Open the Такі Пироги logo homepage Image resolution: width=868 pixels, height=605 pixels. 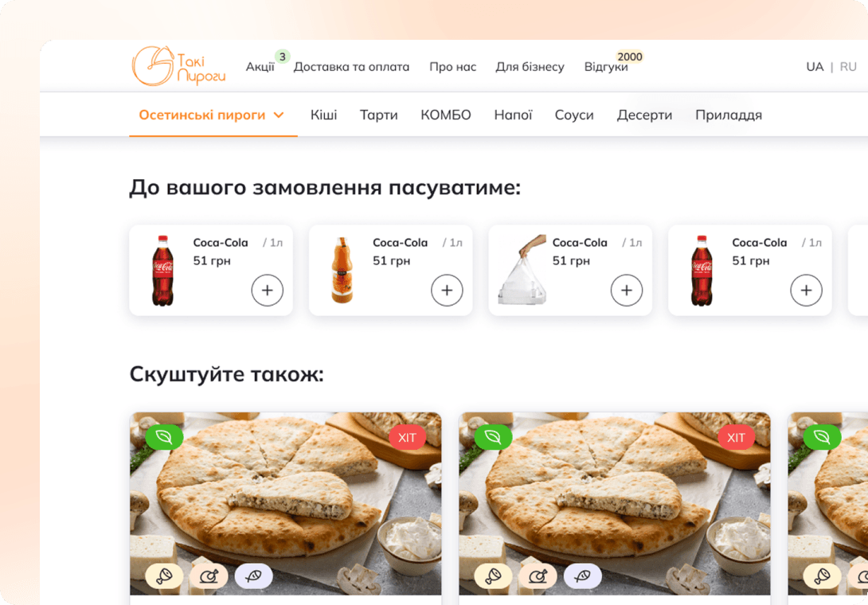coord(179,66)
